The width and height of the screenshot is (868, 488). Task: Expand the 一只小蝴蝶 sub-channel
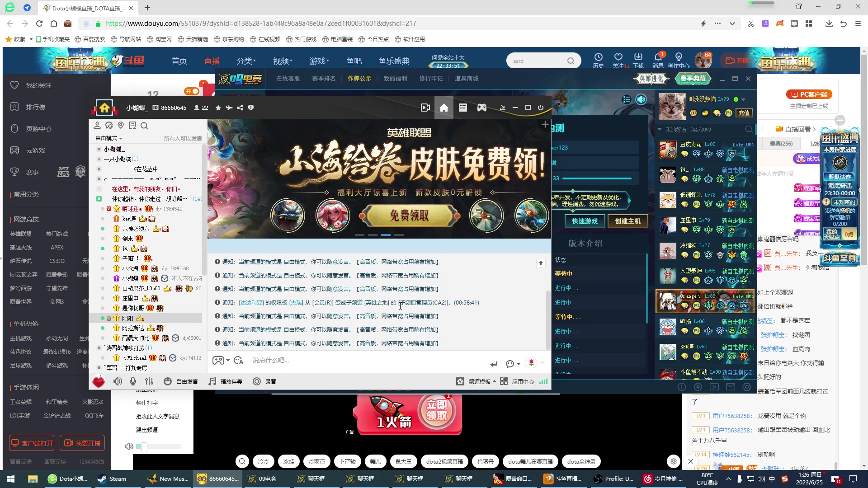[x=99, y=159]
